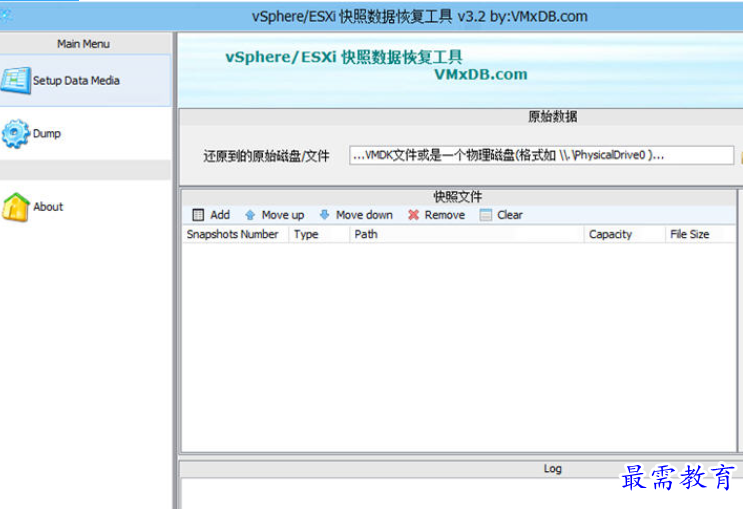Clear snapshot list via Clear label

510,215
